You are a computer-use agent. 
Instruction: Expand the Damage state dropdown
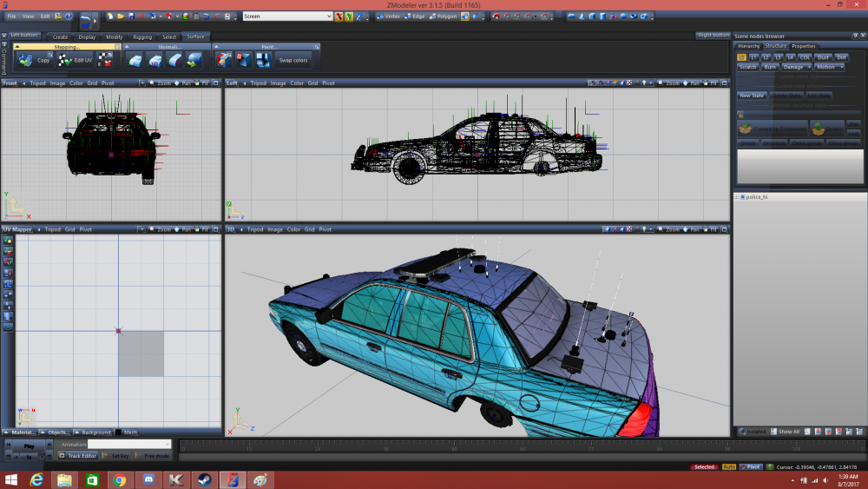tap(797, 67)
